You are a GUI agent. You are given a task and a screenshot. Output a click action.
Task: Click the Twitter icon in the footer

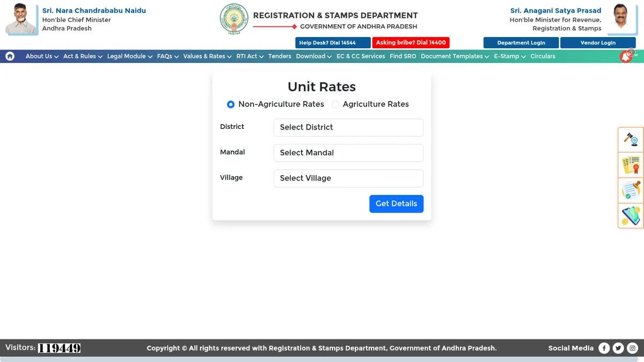[618, 347]
